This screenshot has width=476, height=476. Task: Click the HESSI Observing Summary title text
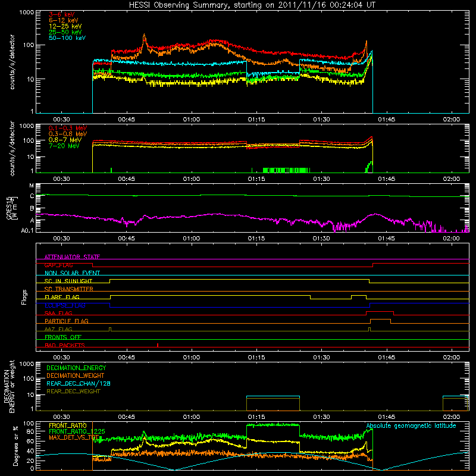point(252,5)
